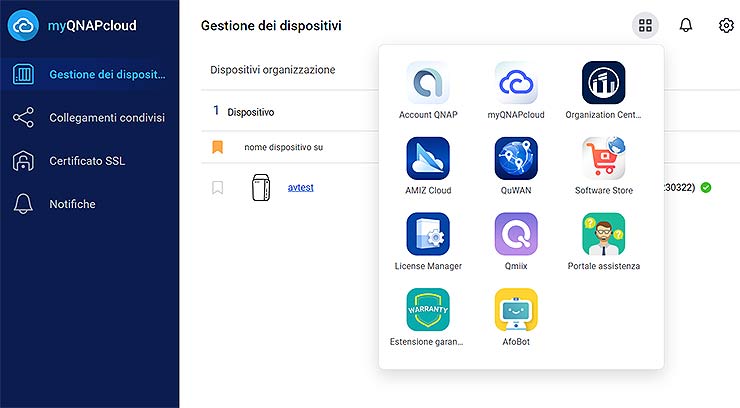Launch myQNAPcloud from the app grid
The image size is (740, 408).
tap(516, 83)
